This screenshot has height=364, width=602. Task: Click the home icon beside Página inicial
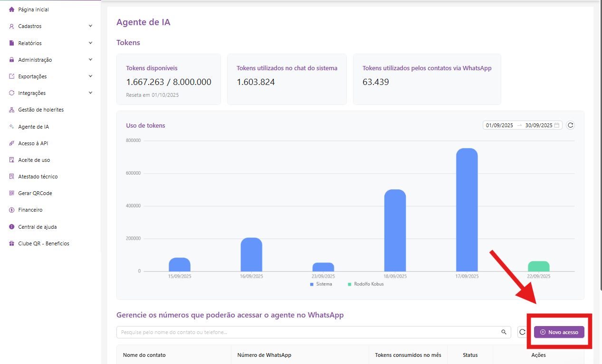click(x=12, y=9)
